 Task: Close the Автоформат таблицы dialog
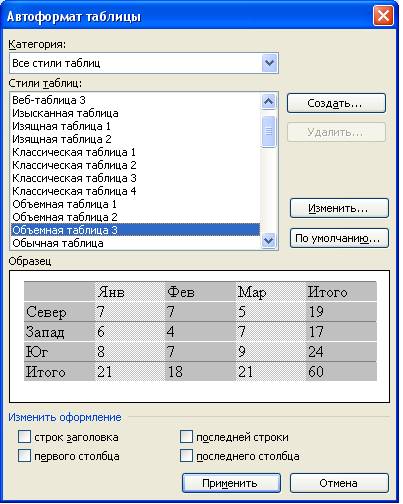click(383, 16)
